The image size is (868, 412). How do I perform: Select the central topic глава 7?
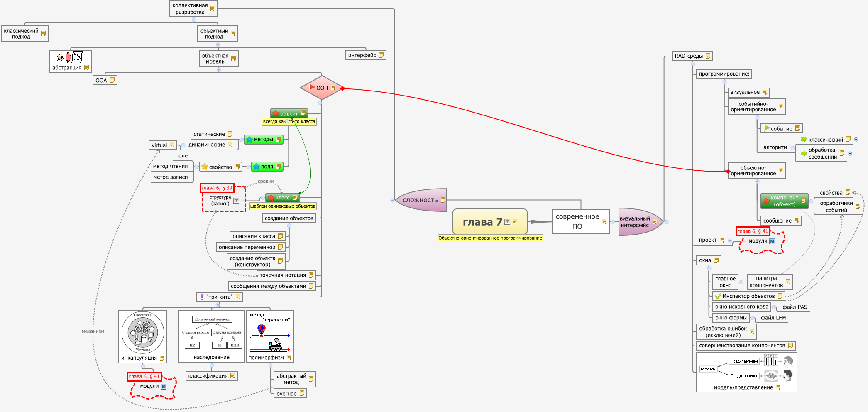482,222
